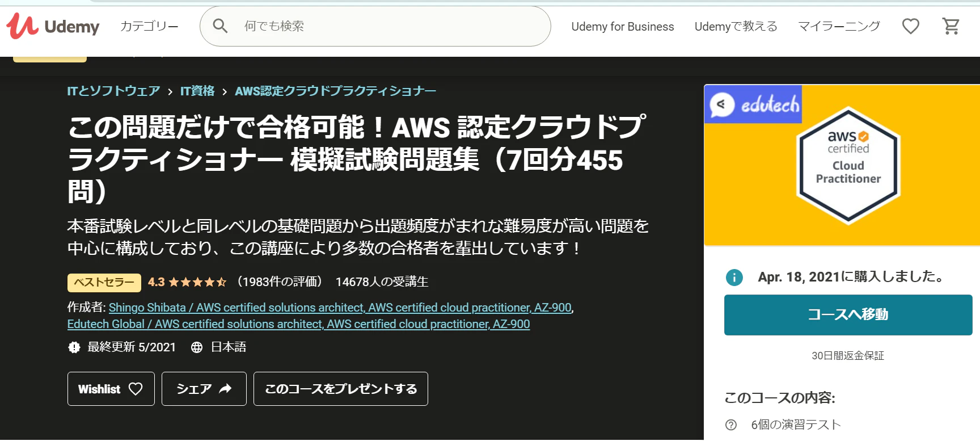The height and width of the screenshot is (441, 980).
Task: Click the Udemy logo
Action: [53, 26]
